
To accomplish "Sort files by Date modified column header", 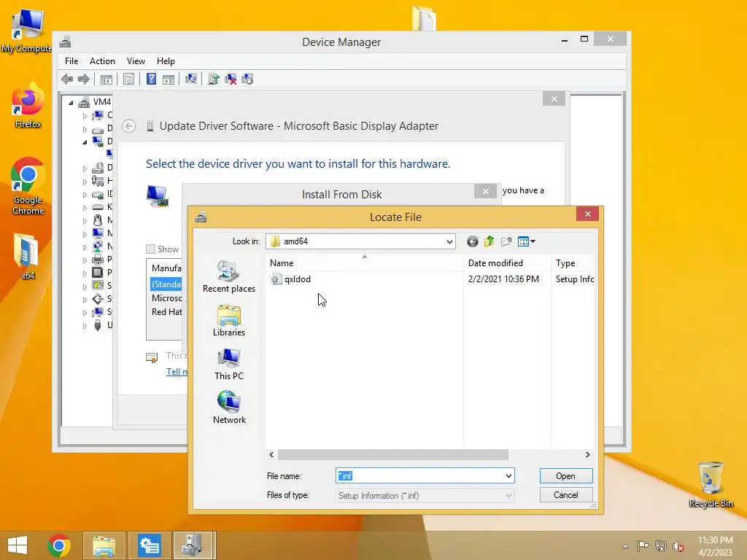I will pyautogui.click(x=507, y=262).
